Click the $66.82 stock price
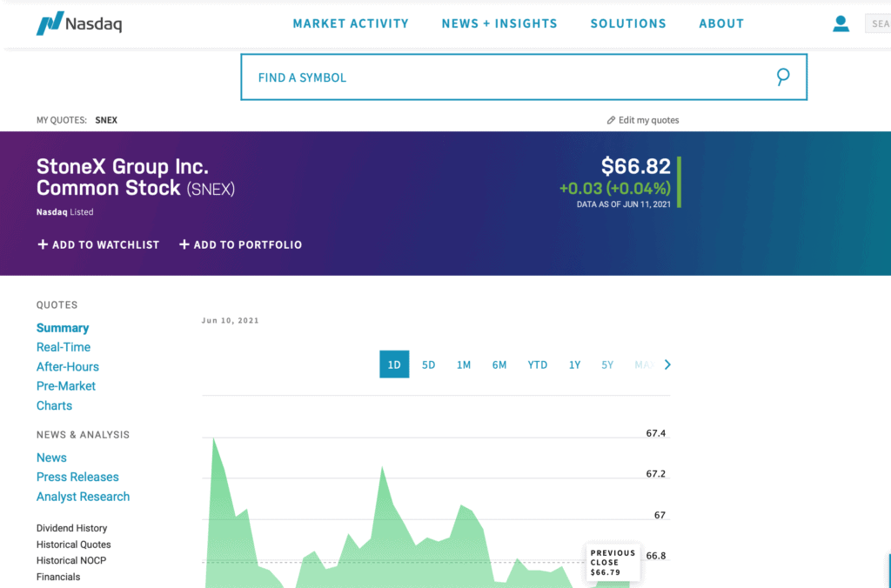This screenshot has height=588, width=891. point(636,166)
